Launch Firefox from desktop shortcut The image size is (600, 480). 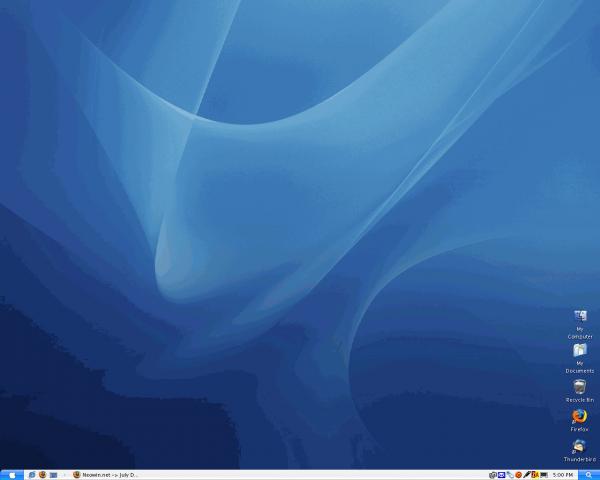[579, 420]
